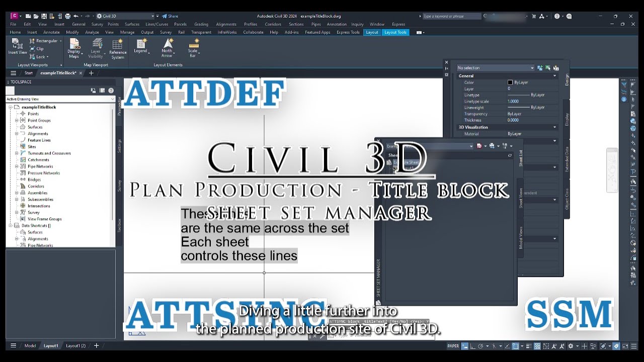Screen dimensions: 644x362
Task: Click the Undo arrow icon
Action: tap(76, 16)
